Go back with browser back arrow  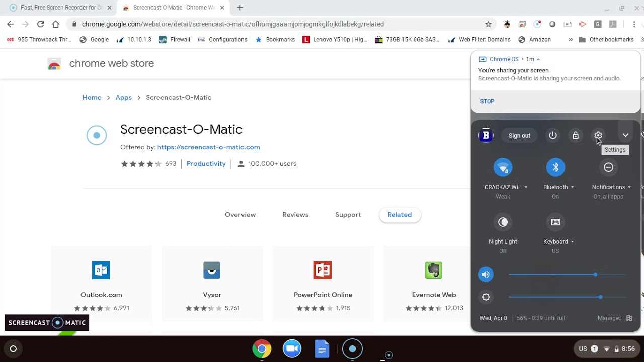pyautogui.click(x=11, y=24)
